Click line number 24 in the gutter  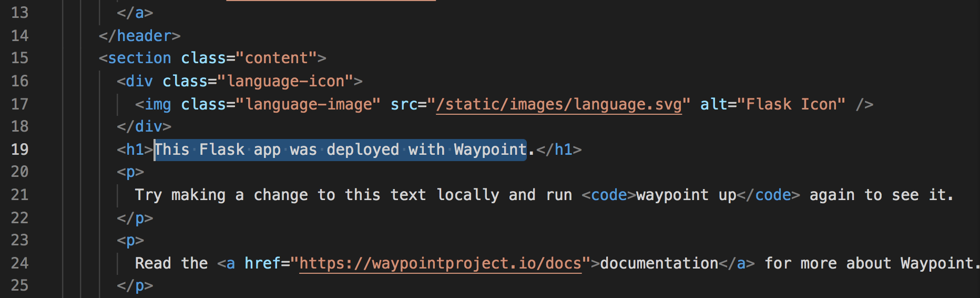[19, 263]
